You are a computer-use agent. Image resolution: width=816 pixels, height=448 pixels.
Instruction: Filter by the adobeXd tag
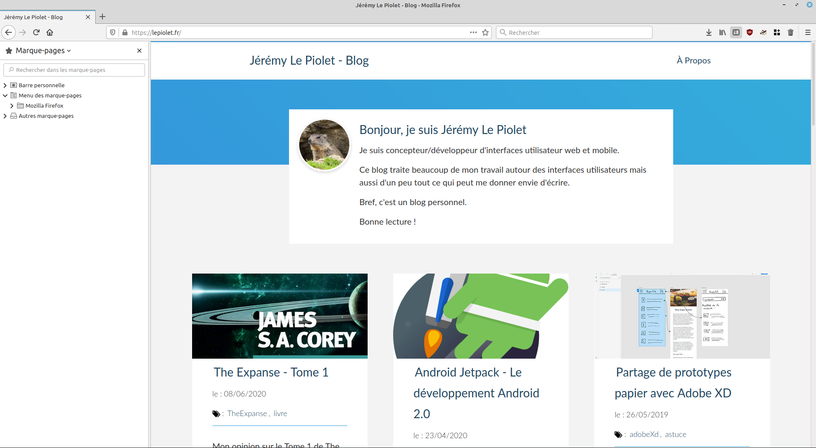(x=644, y=434)
